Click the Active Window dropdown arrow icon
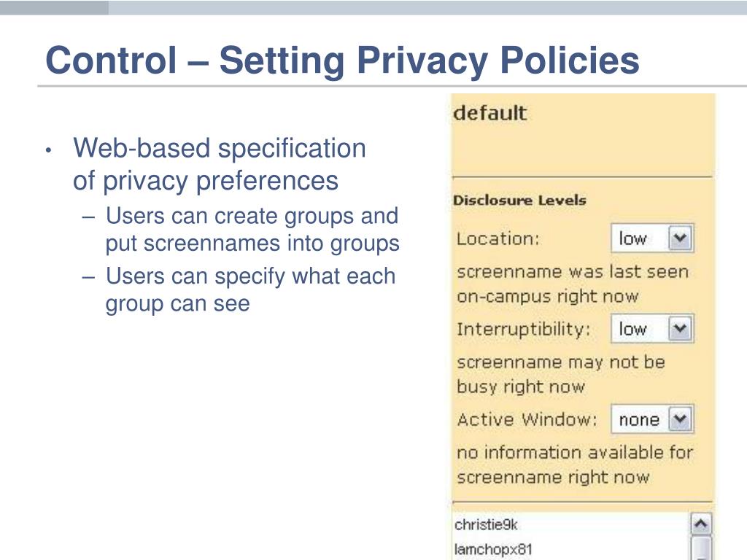Image resolution: width=747 pixels, height=560 pixels. point(680,419)
